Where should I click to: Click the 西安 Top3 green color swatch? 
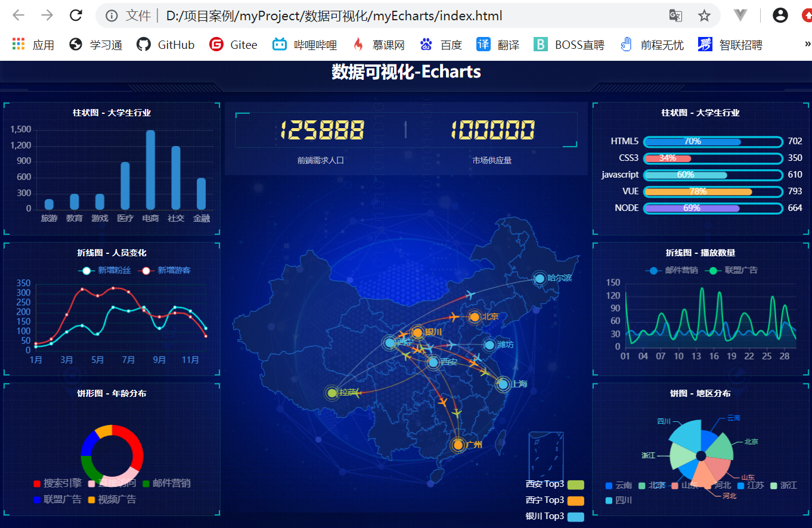575,484
